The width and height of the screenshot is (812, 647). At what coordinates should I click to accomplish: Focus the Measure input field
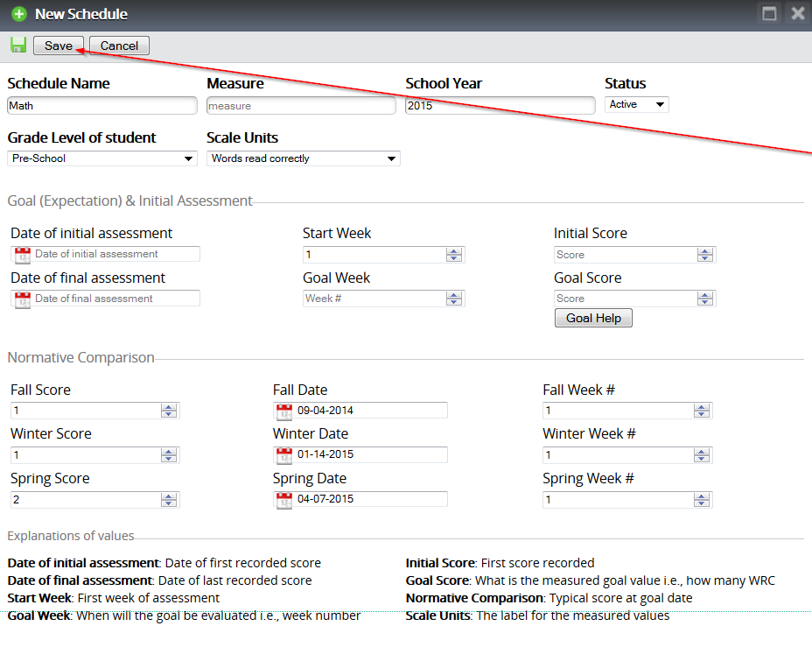pyautogui.click(x=301, y=106)
